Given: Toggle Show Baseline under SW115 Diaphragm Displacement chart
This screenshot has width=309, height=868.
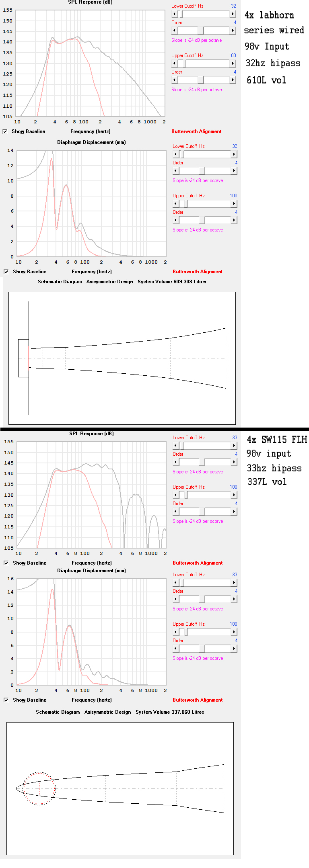Looking at the screenshot, I should click(6, 700).
